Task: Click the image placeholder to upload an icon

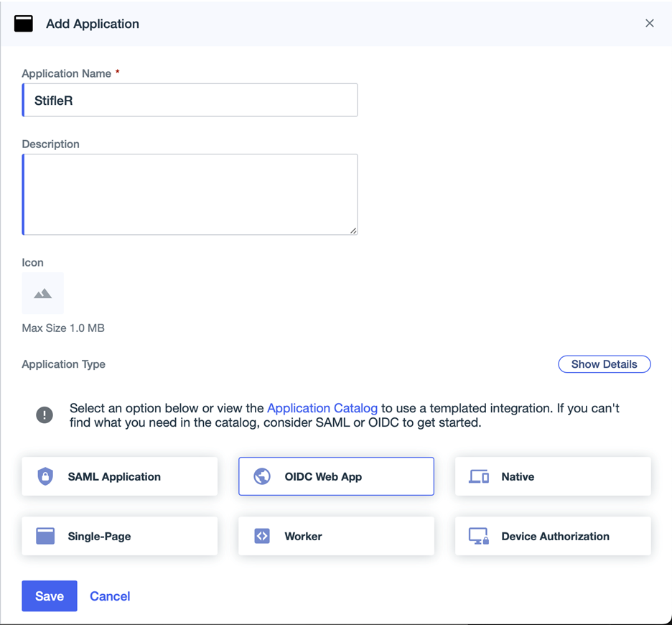Action: coord(43,293)
